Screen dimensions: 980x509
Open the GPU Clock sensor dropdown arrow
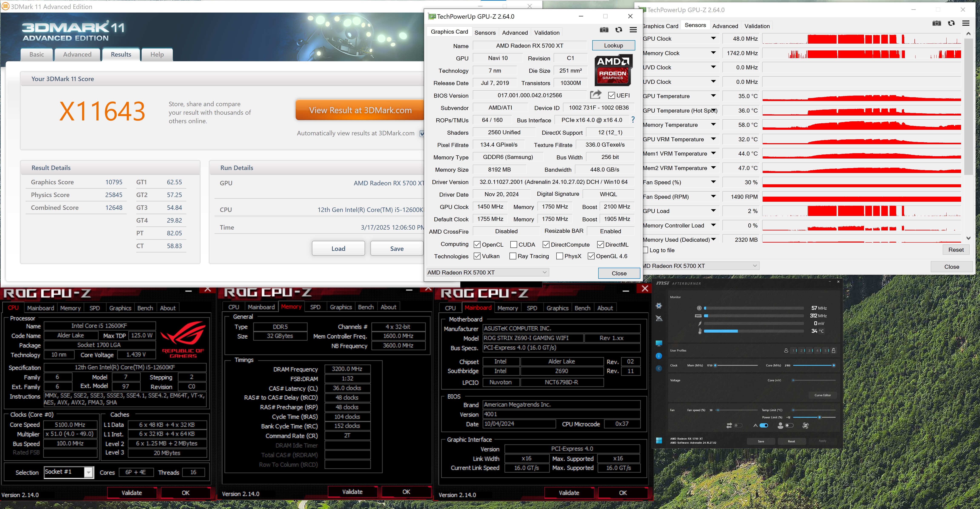coord(713,39)
